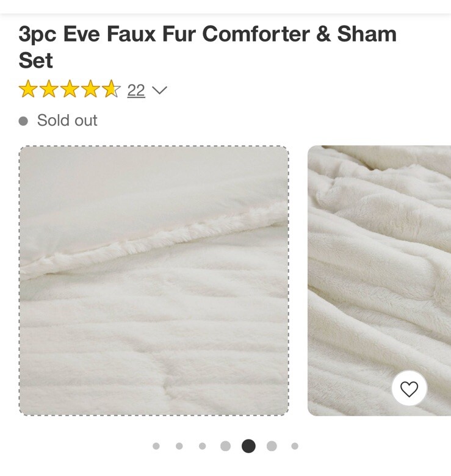This screenshot has height=476, width=451.
Task: Go to last carousel dot
Action: pos(295,446)
